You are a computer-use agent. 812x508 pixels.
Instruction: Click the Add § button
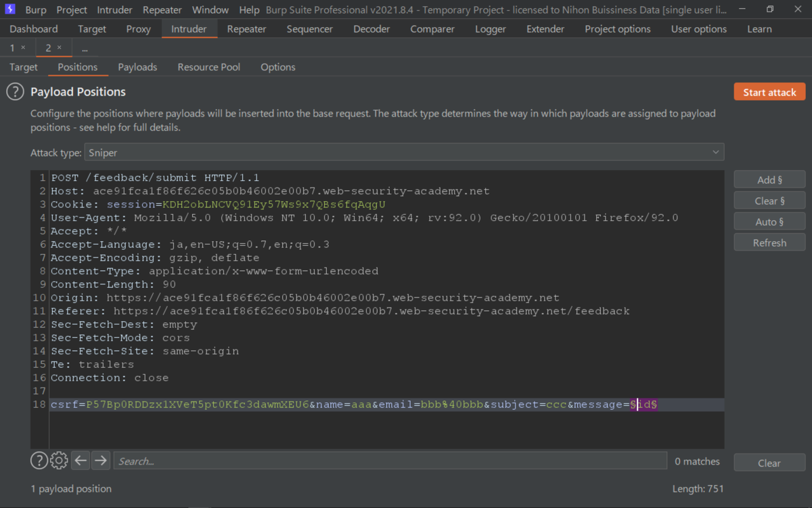[769, 179]
